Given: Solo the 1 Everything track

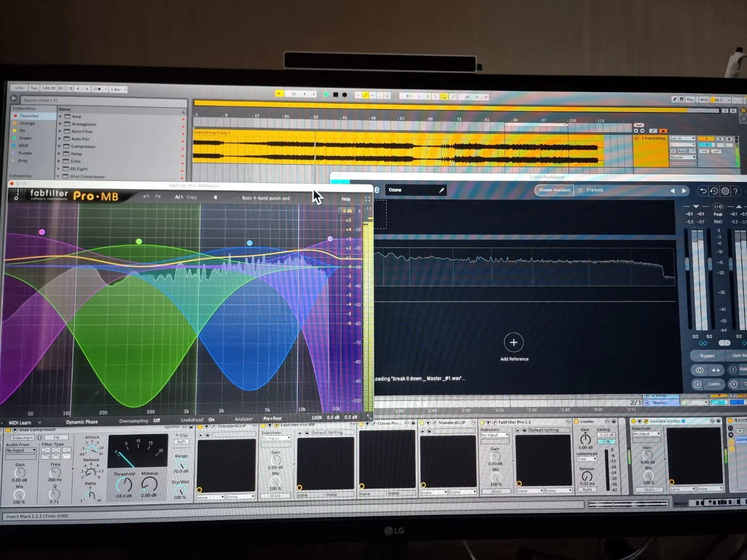Looking at the screenshot, I should (x=720, y=139).
